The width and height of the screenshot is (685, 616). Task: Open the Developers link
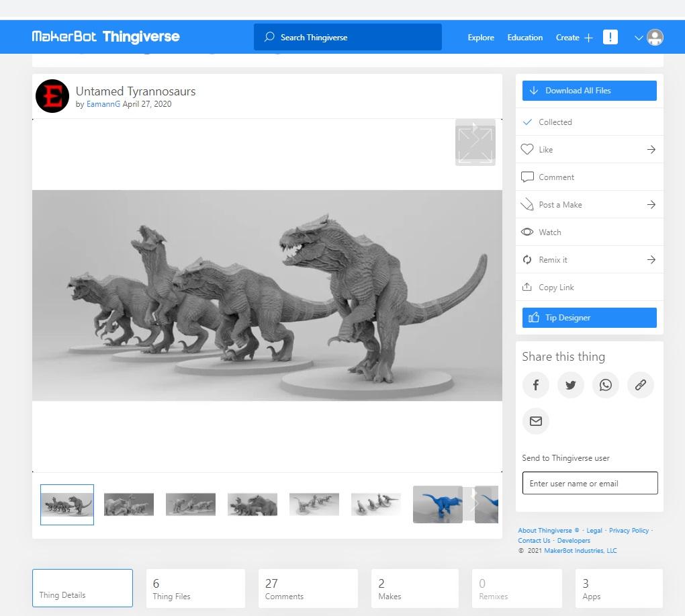tap(574, 540)
